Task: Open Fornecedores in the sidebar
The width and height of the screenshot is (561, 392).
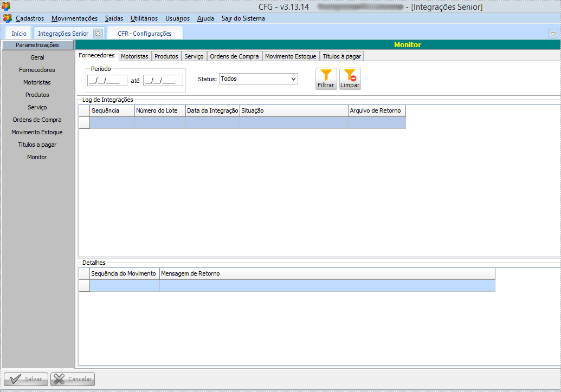Action: pyautogui.click(x=37, y=70)
